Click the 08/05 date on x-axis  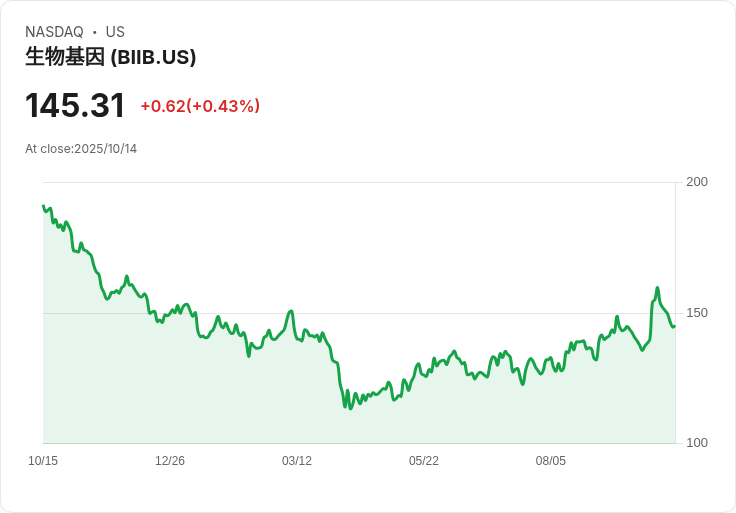551,461
